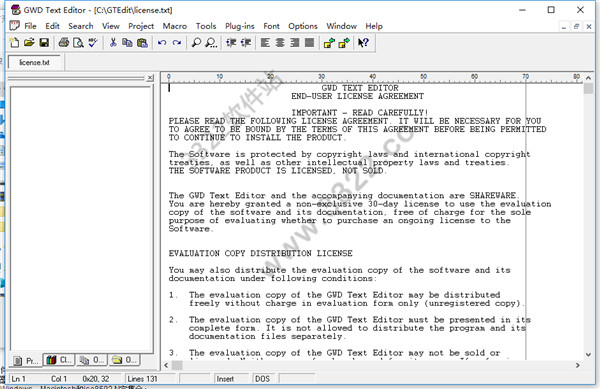The height and width of the screenshot is (389, 600).
Task: Save the file using the floppy icon
Action: (x=44, y=42)
